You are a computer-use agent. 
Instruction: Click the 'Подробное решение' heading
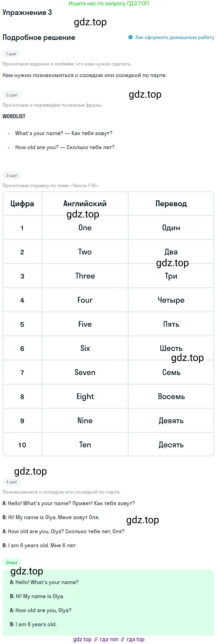39,37
